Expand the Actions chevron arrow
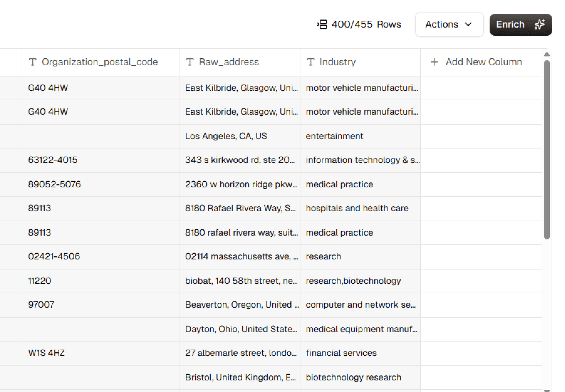The image size is (565, 392). tap(468, 24)
